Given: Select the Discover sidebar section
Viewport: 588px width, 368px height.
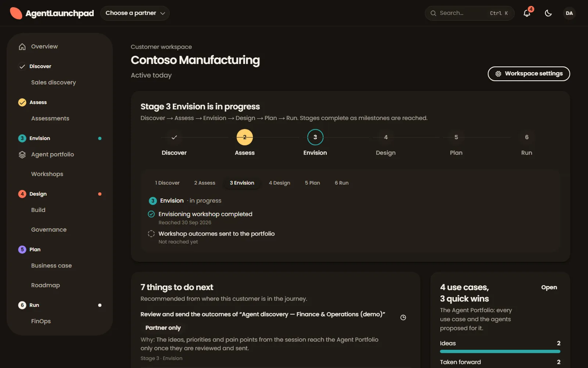Looking at the screenshot, I should (40, 66).
